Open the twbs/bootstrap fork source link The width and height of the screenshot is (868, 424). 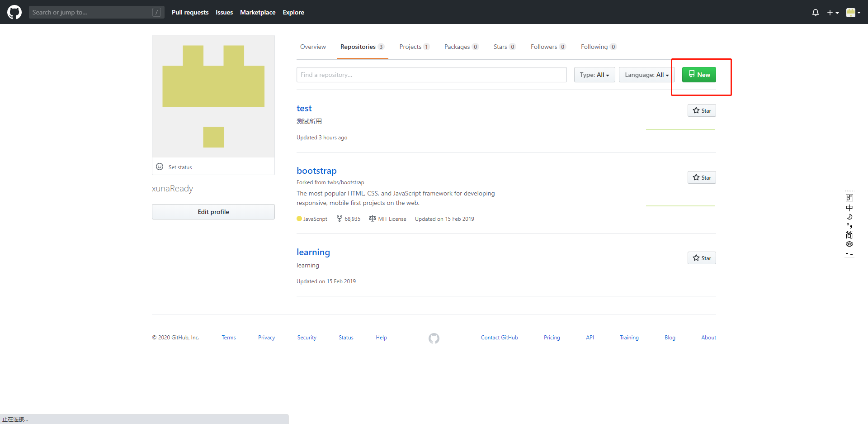346,182
